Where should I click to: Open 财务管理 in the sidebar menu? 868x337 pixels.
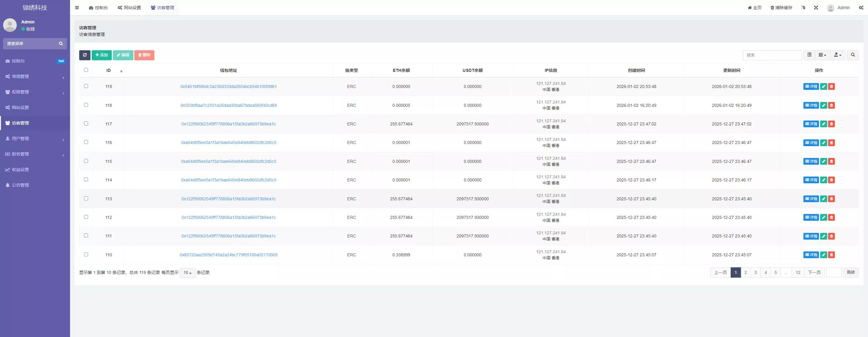tap(20, 154)
